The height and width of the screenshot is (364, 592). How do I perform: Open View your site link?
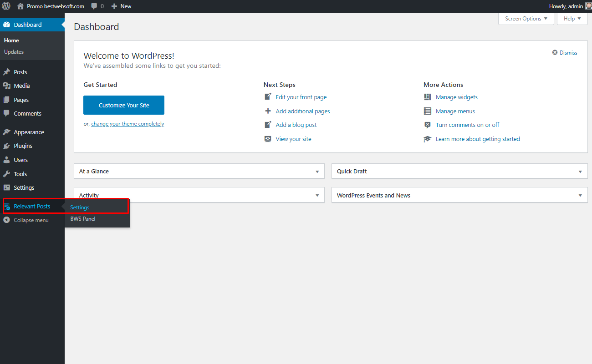click(294, 139)
